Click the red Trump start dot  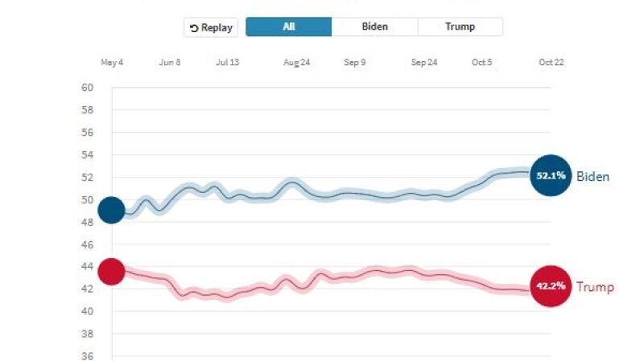111,272
